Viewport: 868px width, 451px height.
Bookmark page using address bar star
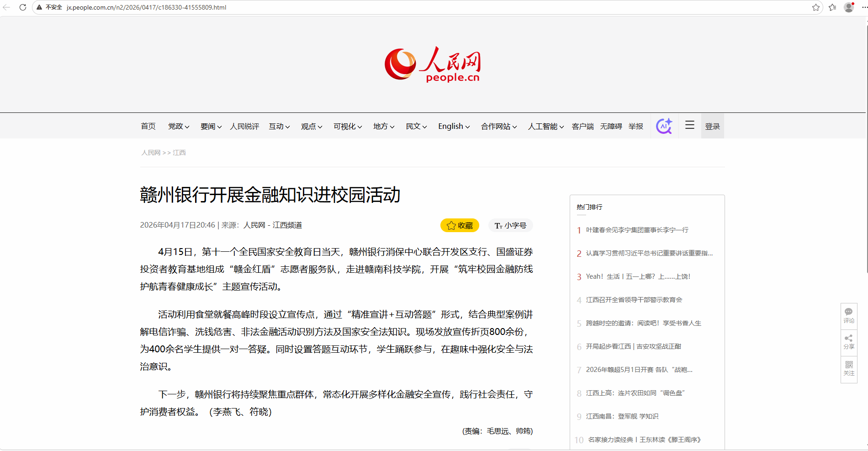[815, 7]
